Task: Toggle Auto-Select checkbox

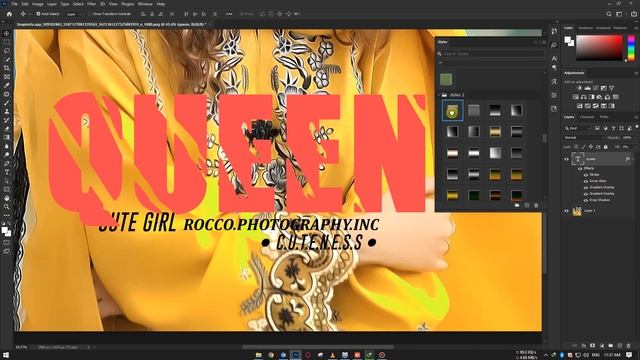Action: (x=38, y=14)
